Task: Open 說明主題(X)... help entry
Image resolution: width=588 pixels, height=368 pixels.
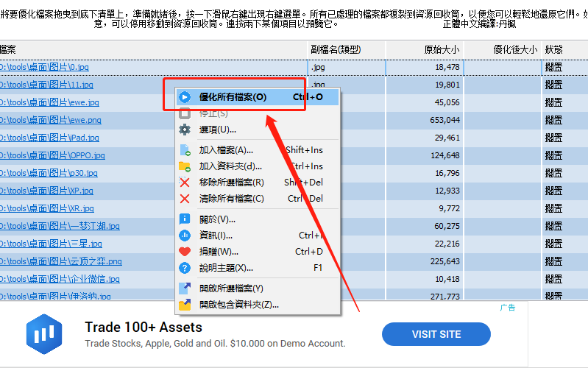Action: [x=258, y=268]
